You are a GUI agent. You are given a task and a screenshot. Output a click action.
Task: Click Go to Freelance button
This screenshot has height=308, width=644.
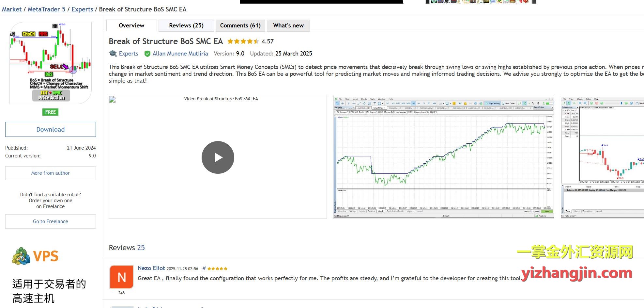click(x=51, y=221)
